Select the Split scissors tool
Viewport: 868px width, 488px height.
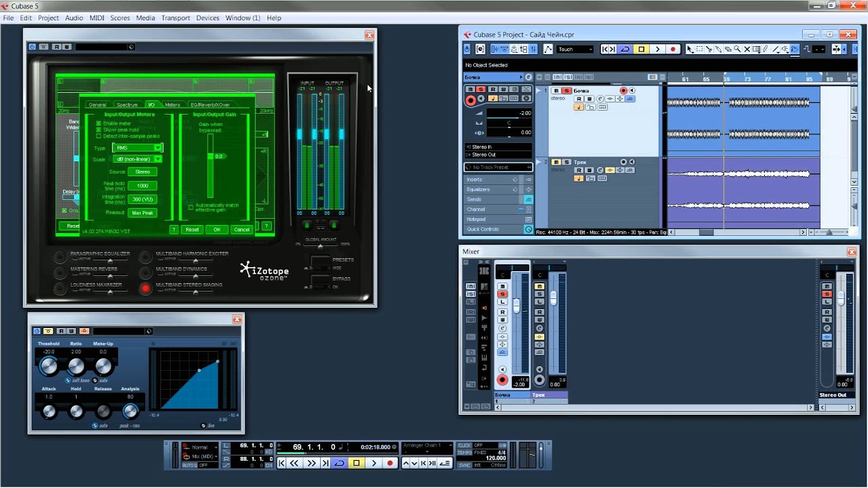tap(709, 49)
